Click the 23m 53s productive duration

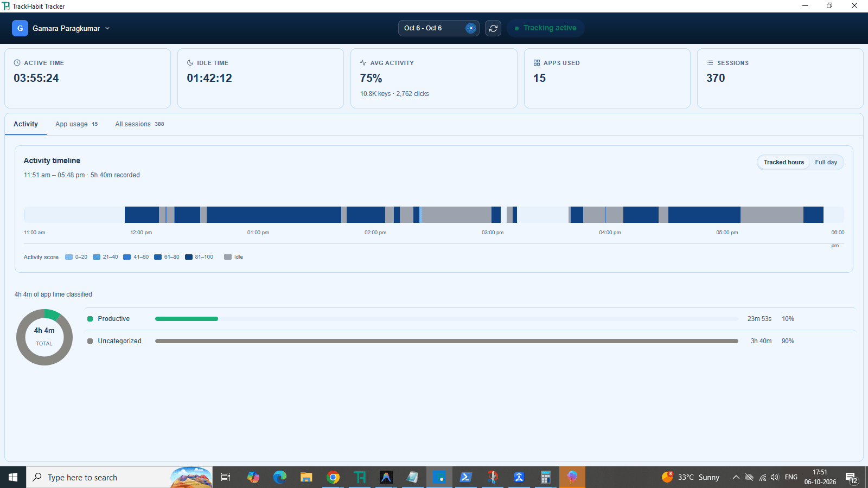coord(759,319)
